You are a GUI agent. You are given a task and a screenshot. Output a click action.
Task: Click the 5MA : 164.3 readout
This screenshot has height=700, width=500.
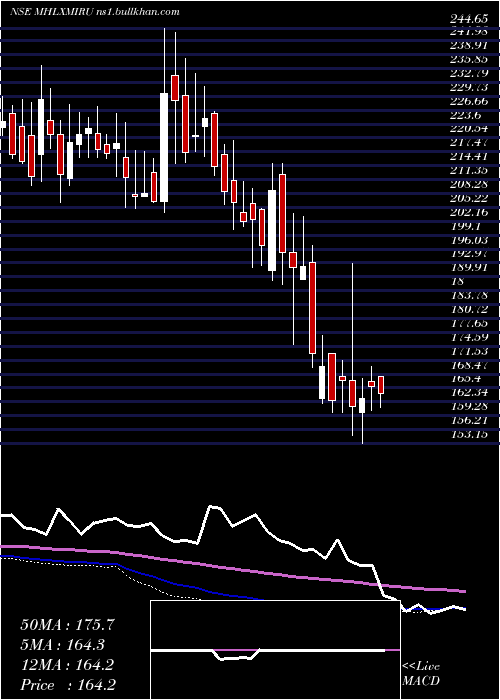[64, 645]
